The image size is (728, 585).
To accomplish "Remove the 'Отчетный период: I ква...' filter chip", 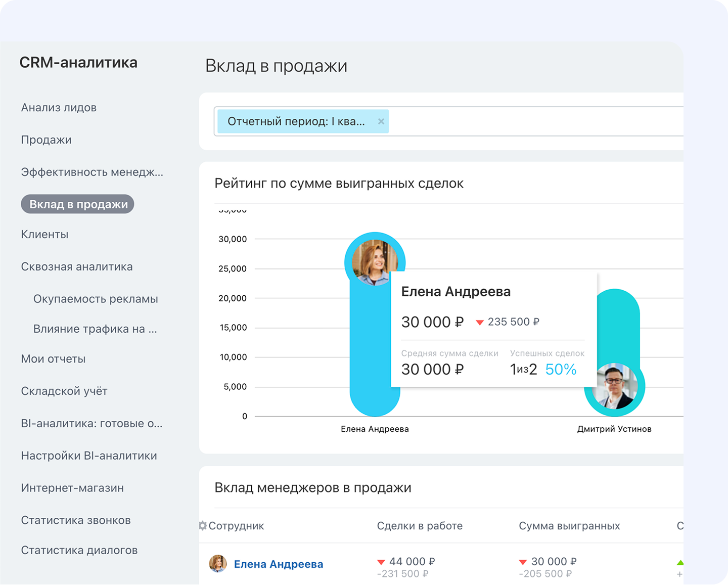I will click(x=382, y=121).
